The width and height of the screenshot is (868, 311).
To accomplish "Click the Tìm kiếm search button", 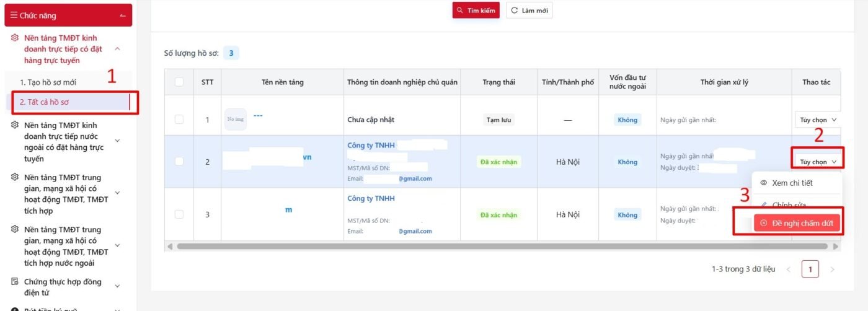I will [476, 11].
